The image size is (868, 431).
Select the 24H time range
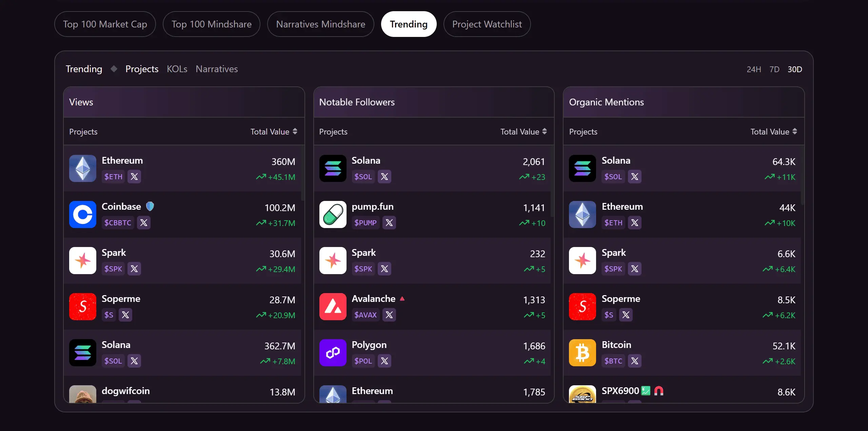pos(753,69)
